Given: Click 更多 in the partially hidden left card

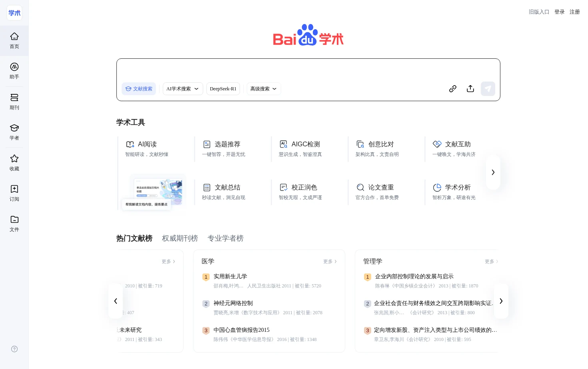Looking at the screenshot, I should coord(168,261).
